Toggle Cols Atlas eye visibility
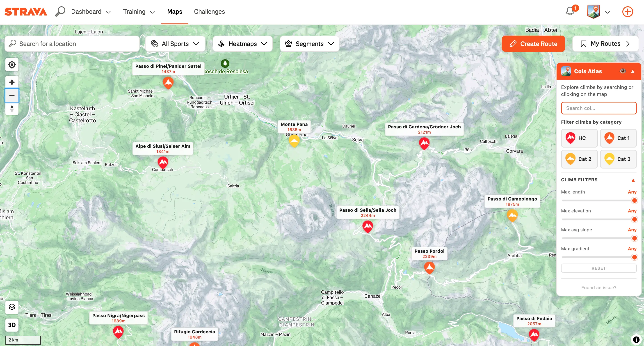Viewport: 644px width, 346px height. coord(623,71)
